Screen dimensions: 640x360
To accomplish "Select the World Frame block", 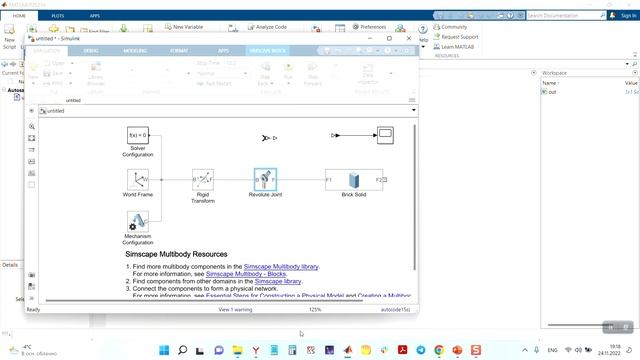I will coord(138,180).
